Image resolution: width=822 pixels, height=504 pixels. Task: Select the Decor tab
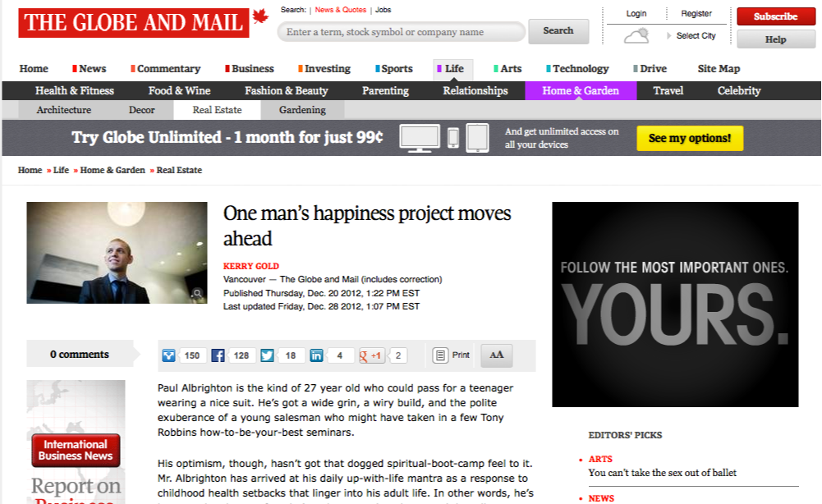[141, 110]
